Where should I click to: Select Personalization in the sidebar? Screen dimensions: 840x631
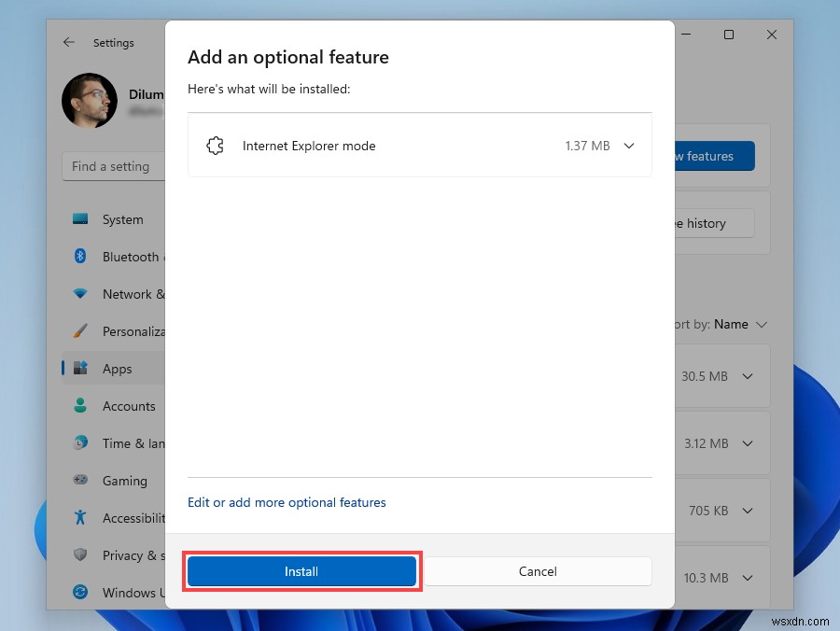tap(80, 331)
